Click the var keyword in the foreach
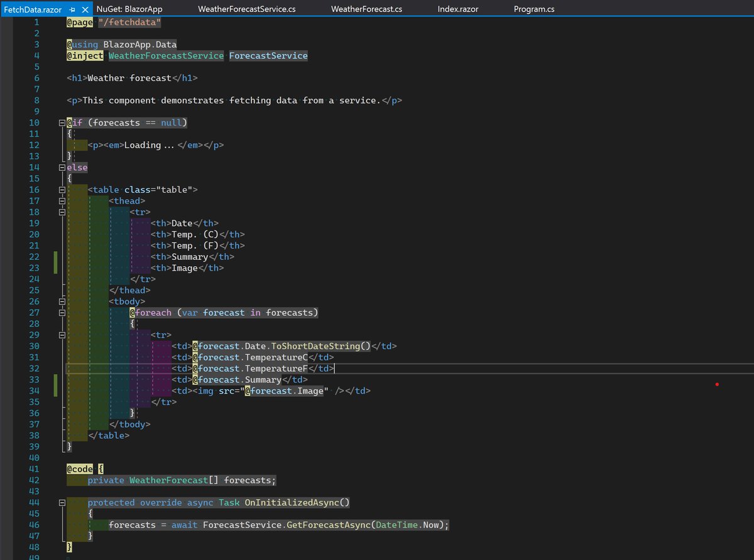The image size is (754, 560). (x=190, y=313)
